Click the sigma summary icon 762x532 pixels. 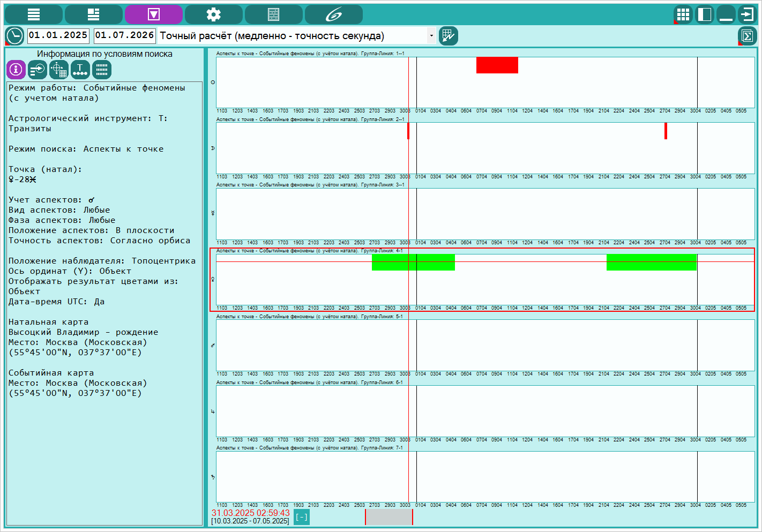[748, 36]
